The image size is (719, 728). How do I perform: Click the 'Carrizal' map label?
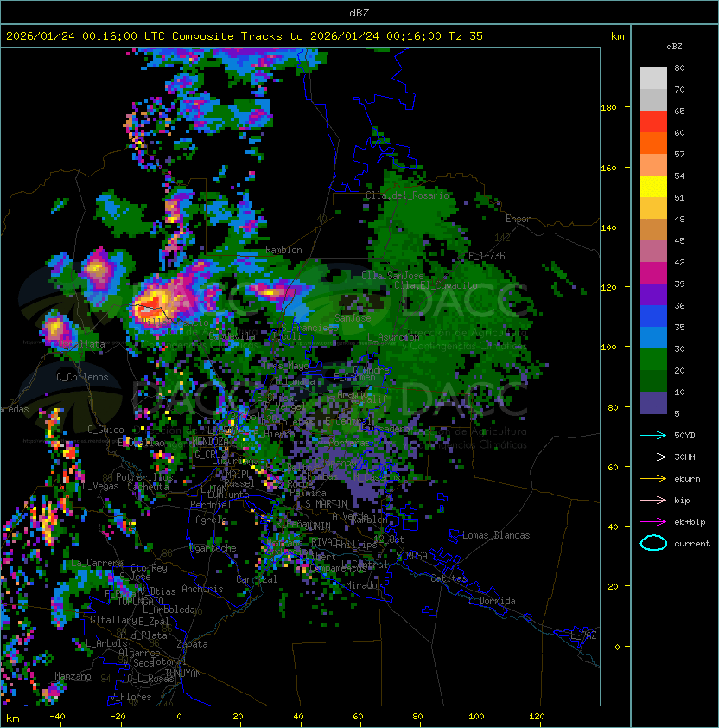click(x=257, y=579)
